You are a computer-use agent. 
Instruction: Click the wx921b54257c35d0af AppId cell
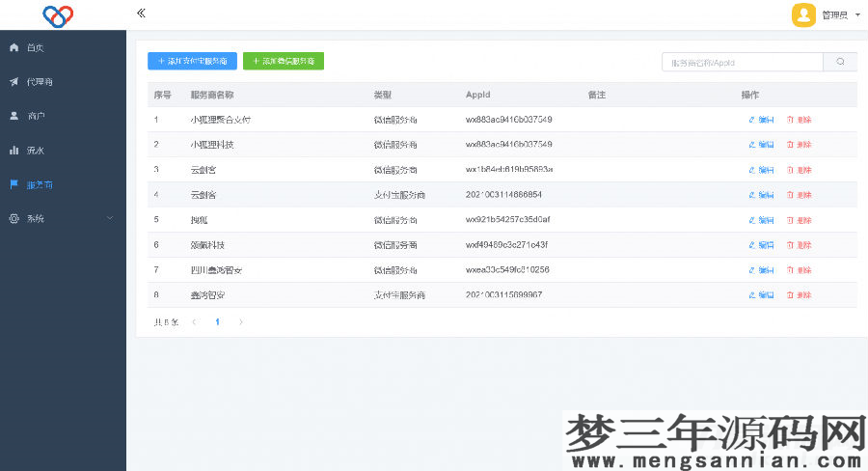coord(507,219)
